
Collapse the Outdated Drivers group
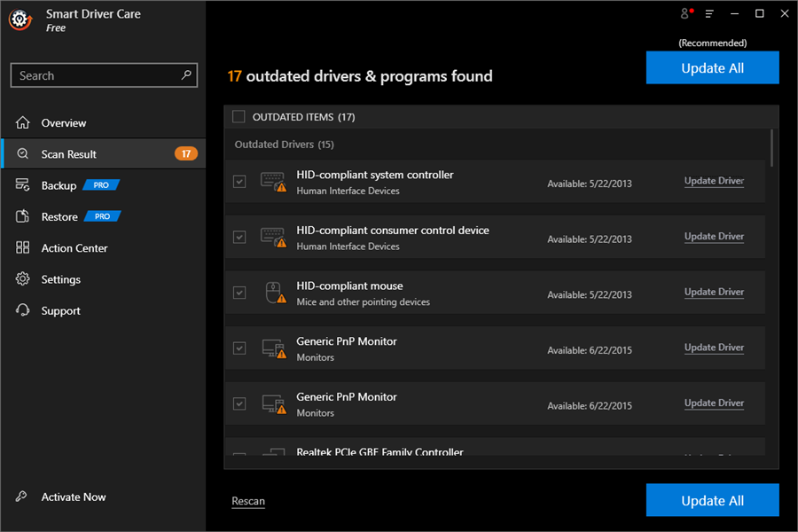282,144
